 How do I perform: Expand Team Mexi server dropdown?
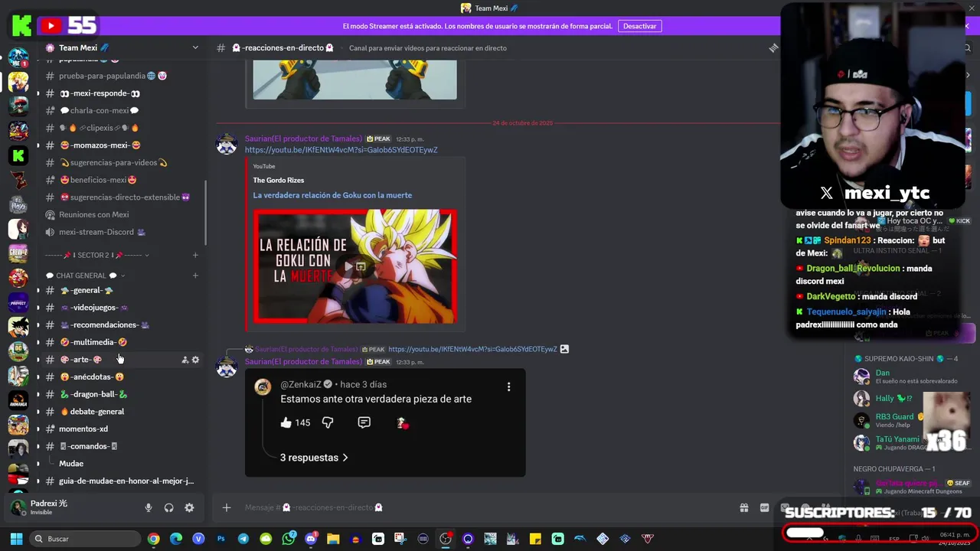(x=195, y=47)
